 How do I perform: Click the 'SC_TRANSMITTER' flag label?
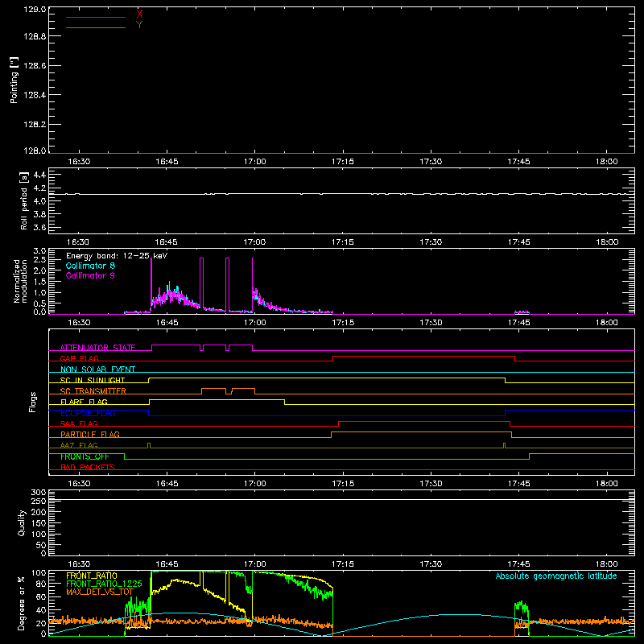point(93,391)
